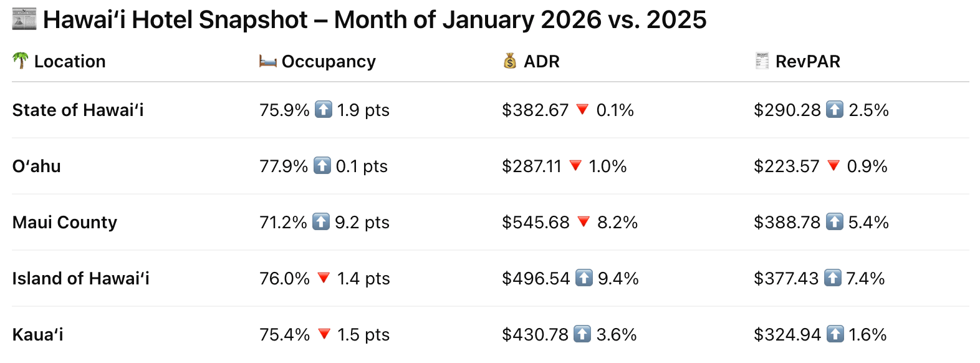Select the State of Hawai'i row label

click(x=78, y=110)
